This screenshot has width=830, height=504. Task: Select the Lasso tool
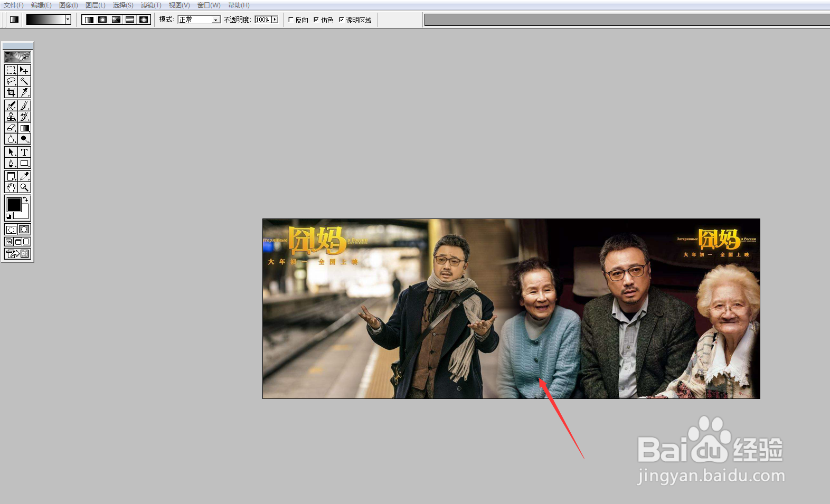coord(11,81)
